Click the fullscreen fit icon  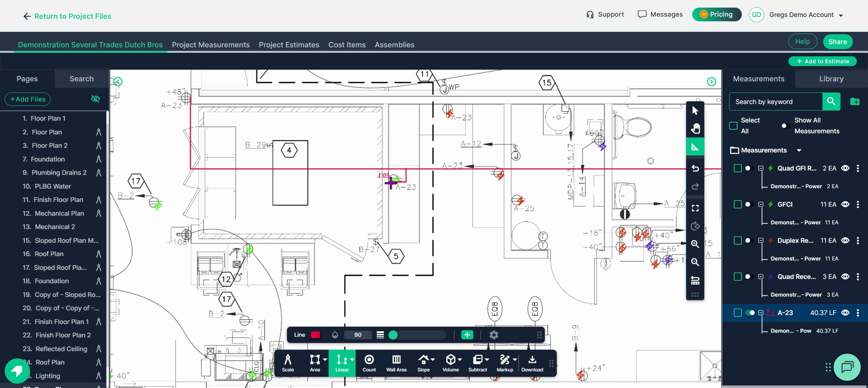click(695, 208)
